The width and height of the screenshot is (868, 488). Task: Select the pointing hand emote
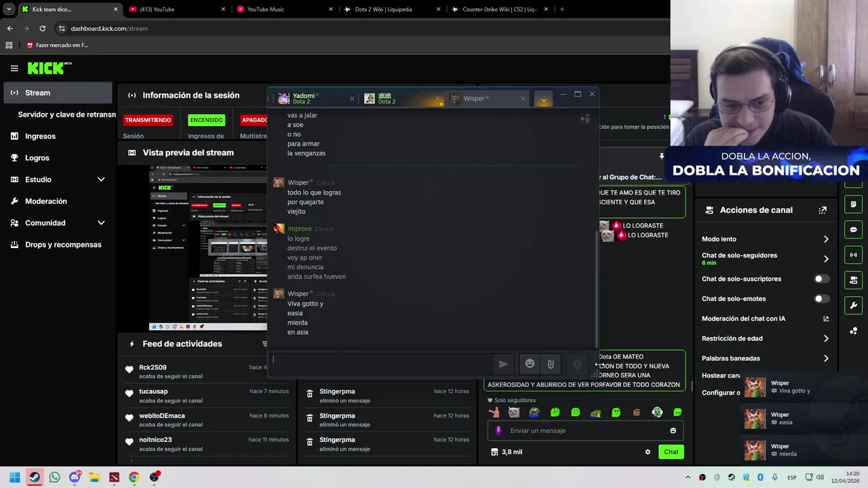(x=494, y=412)
